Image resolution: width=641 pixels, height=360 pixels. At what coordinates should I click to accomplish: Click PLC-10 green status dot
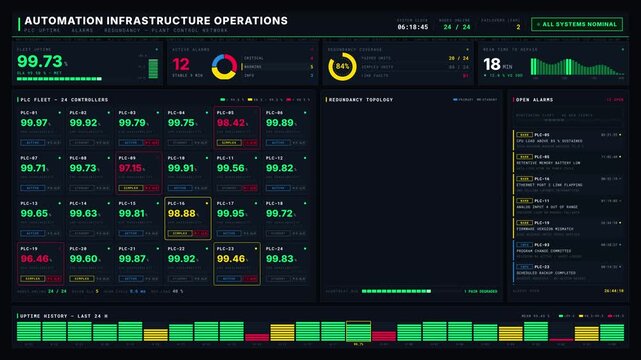point(207,158)
